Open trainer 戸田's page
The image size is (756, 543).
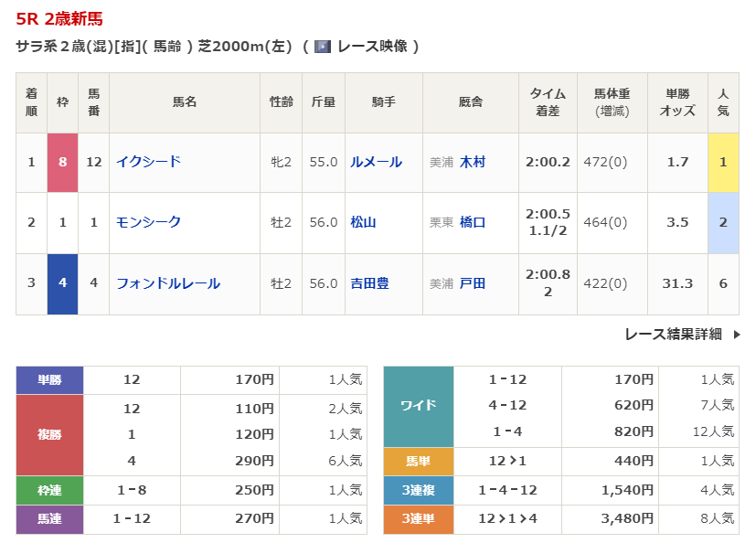[x=473, y=283]
